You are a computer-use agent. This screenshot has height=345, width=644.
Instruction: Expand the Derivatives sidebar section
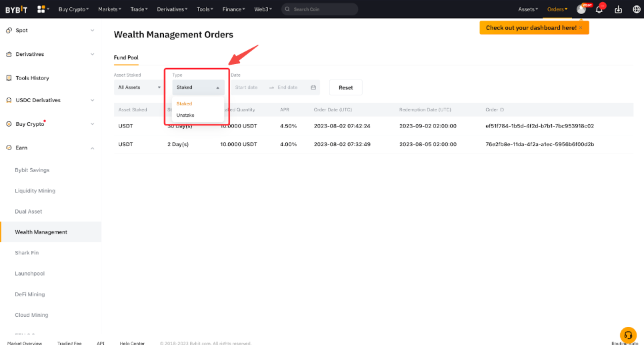coord(93,54)
